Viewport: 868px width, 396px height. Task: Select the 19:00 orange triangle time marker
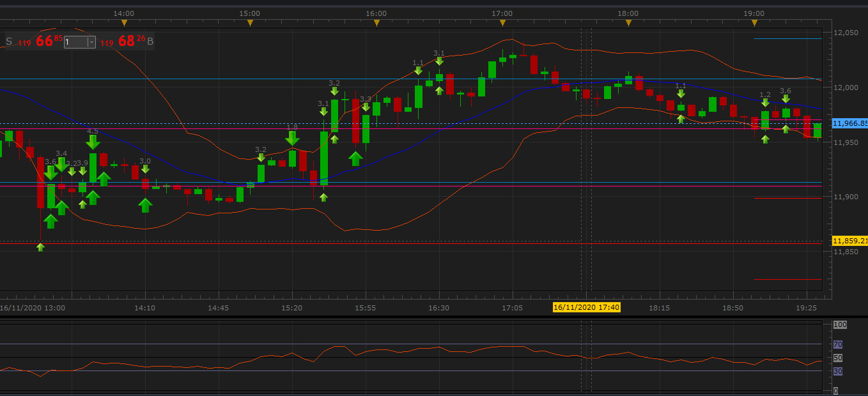point(755,23)
